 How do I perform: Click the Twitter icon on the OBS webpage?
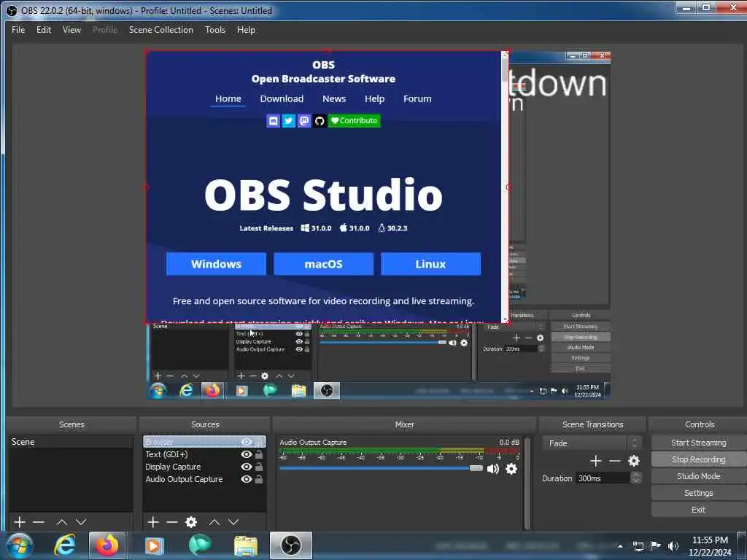(289, 121)
